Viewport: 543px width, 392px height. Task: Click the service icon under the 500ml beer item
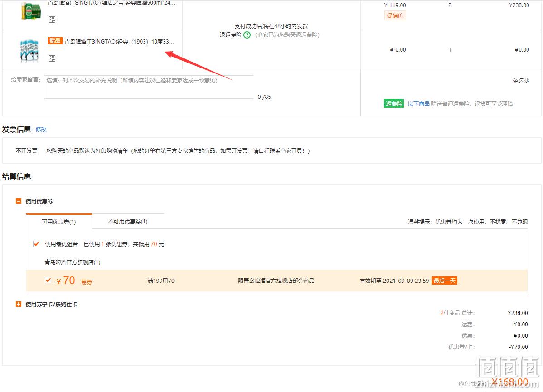[x=52, y=19]
